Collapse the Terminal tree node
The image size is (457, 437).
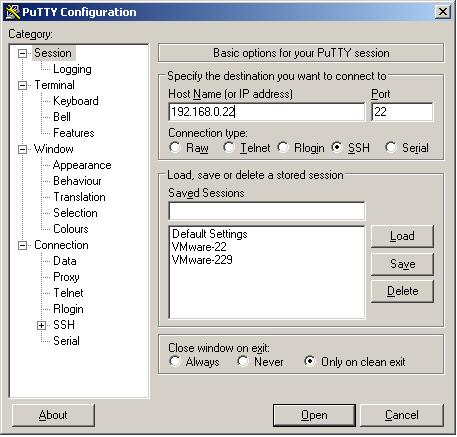click(x=22, y=85)
